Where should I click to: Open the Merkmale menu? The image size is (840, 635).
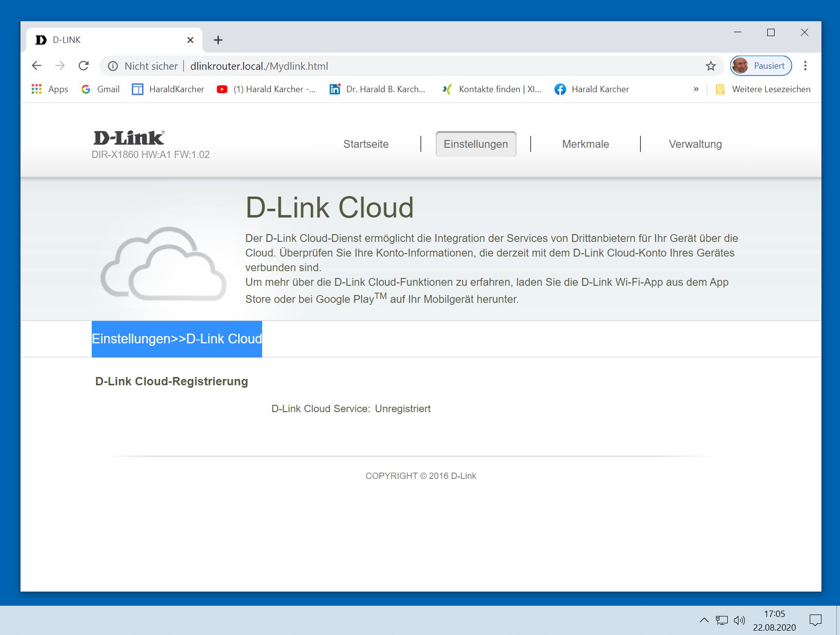point(585,144)
